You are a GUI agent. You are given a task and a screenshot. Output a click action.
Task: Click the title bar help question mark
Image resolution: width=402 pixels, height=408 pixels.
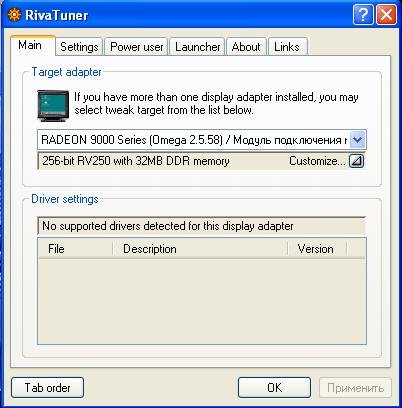point(363,15)
